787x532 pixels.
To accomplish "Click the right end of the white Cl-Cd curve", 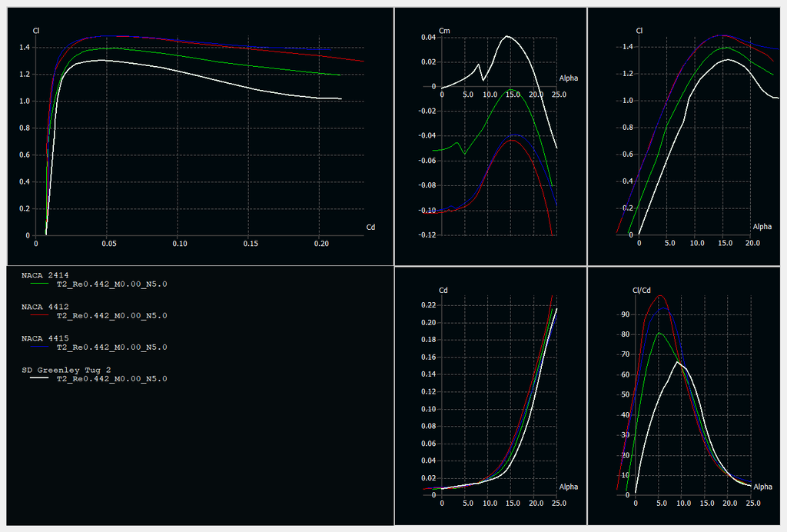I will pos(340,99).
